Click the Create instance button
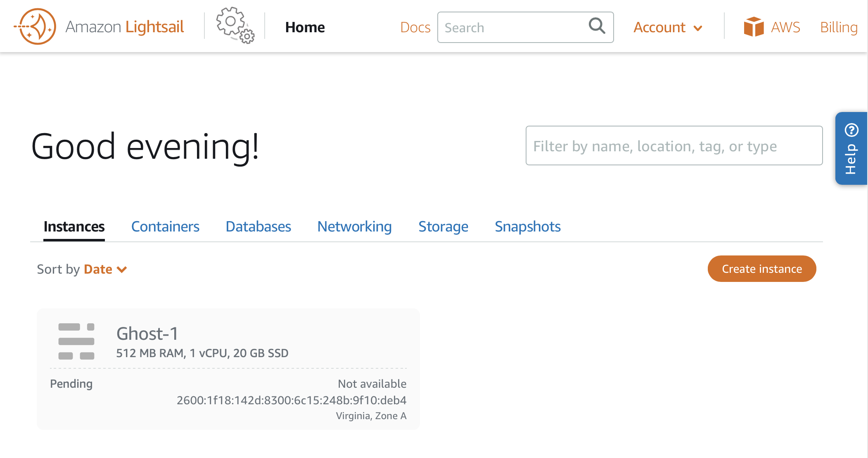868x458 pixels. [761, 269]
